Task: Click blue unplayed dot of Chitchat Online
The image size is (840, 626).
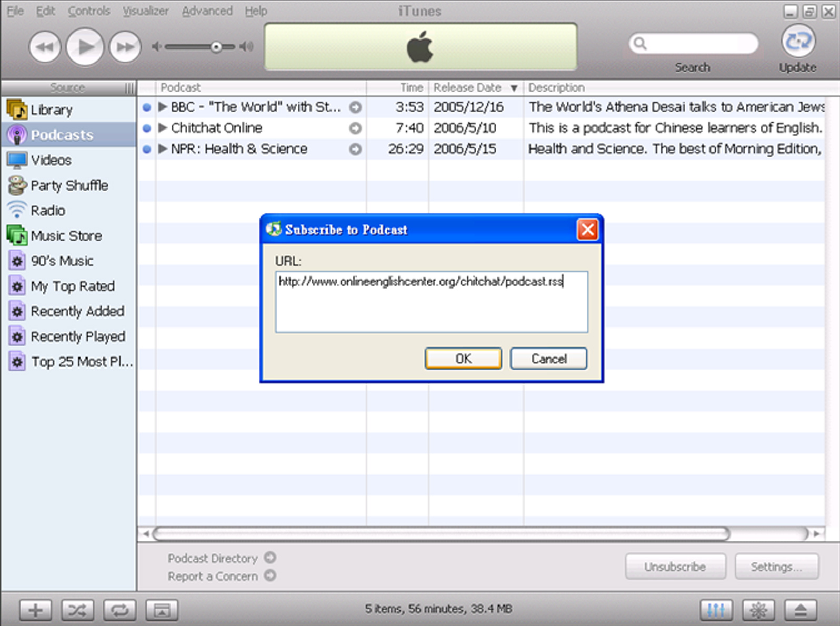Action: 147,128
